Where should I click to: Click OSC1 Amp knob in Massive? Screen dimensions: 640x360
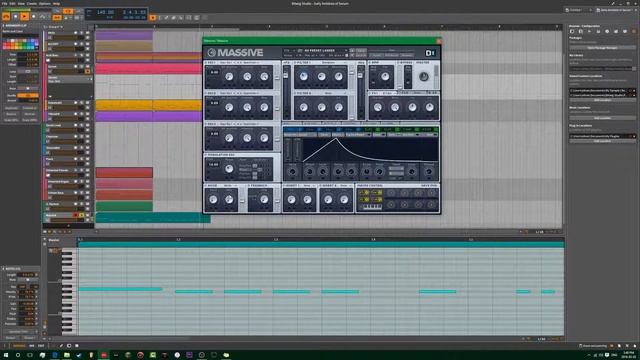[x=264, y=77]
